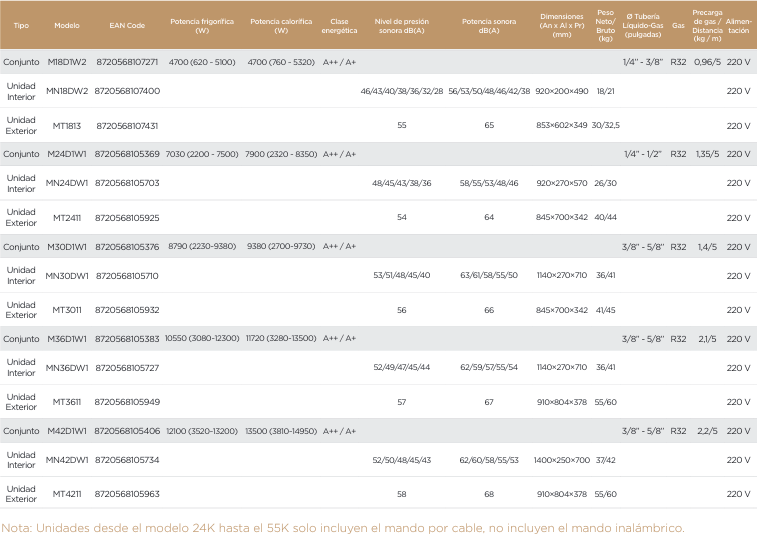Click cooling value '4700 (620 - 5100)'

coord(202,62)
